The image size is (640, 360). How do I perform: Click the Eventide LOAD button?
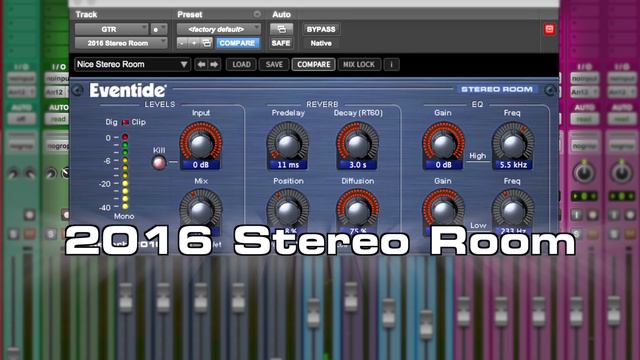point(241,64)
